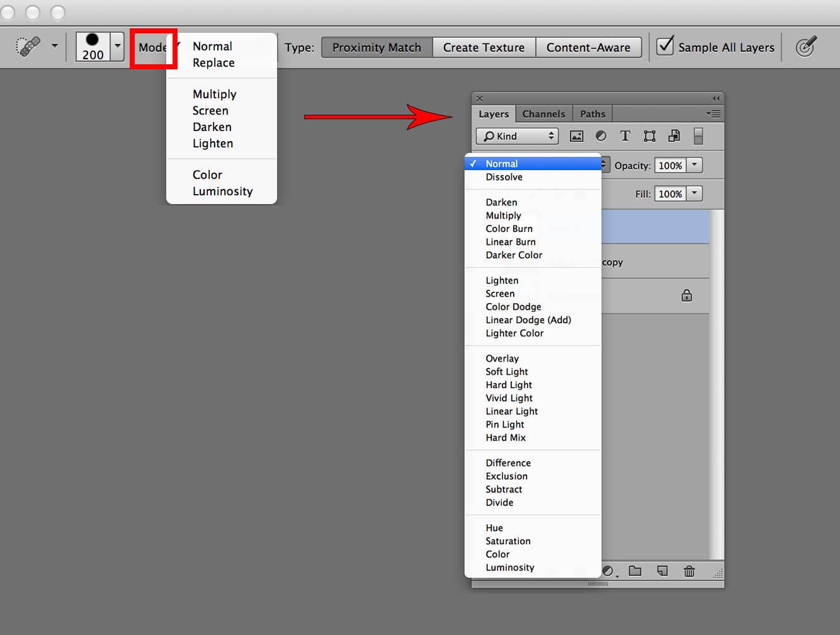The width and height of the screenshot is (840, 635).
Task: Toggle the layer filtering switch
Action: [698, 136]
